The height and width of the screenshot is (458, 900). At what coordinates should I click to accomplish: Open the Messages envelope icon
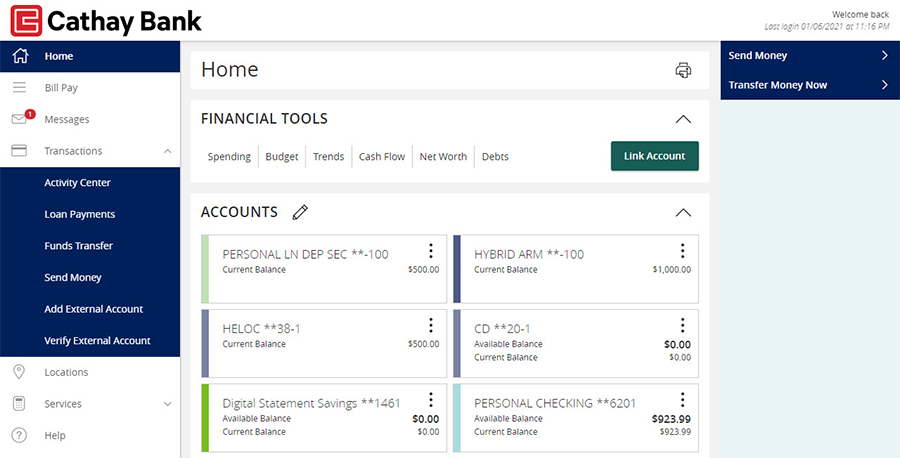[x=19, y=119]
